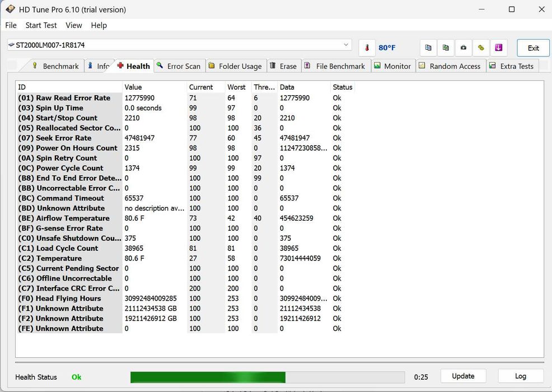Image resolution: width=552 pixels, height=392 pixels.
Task: Select the (F2) Unknown Attribute row
Action: 185,319
